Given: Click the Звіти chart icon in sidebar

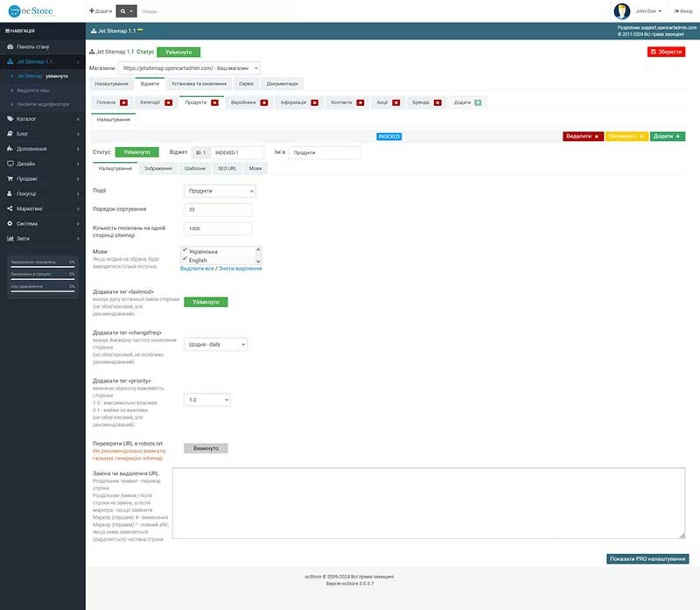Looking at the screenshot, I should [10, 238].
